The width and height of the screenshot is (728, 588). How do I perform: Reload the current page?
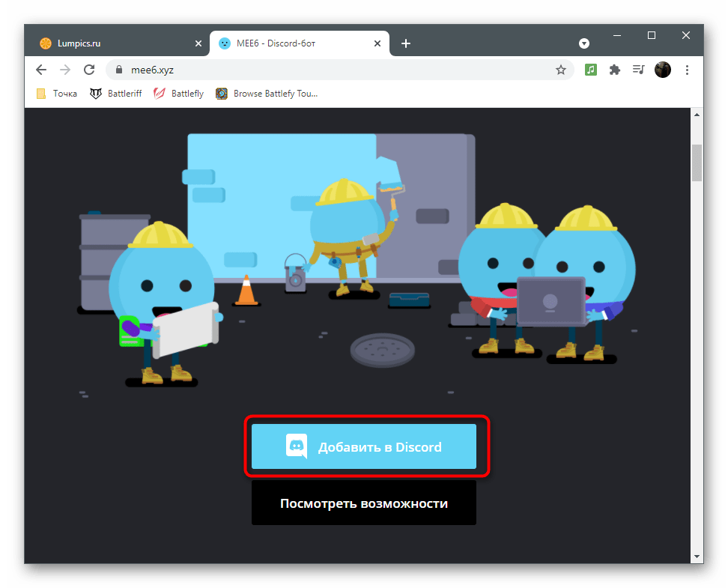(89, 70)
